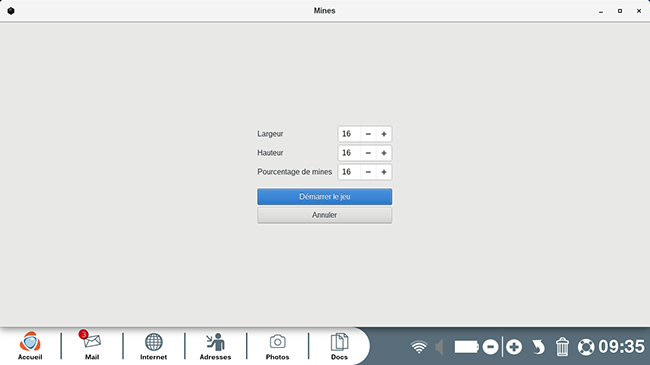Increase the Largeur value with plus
The width and height of the screenshot is (650, 365).
(384, 134)
